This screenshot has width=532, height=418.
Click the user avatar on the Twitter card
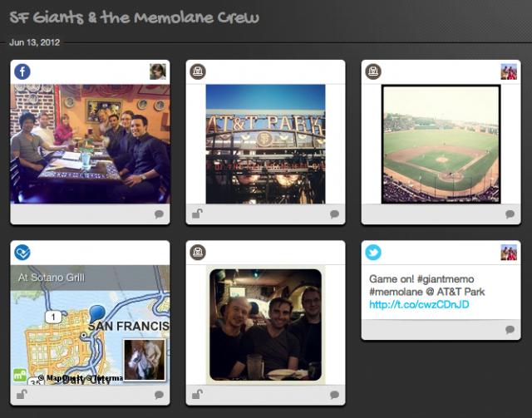tap(509, 253)
